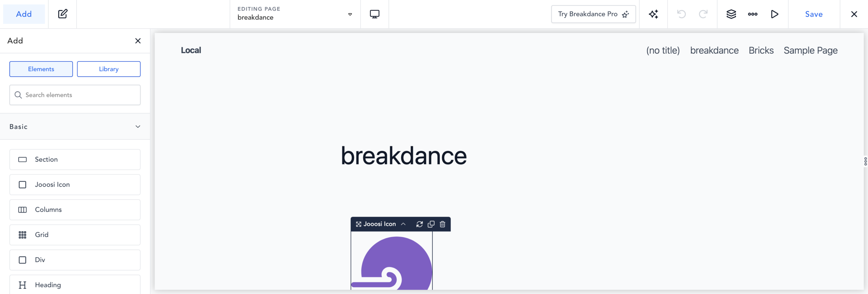
Task: Delete the Jooosi Icon element
Action: (442, 224)
